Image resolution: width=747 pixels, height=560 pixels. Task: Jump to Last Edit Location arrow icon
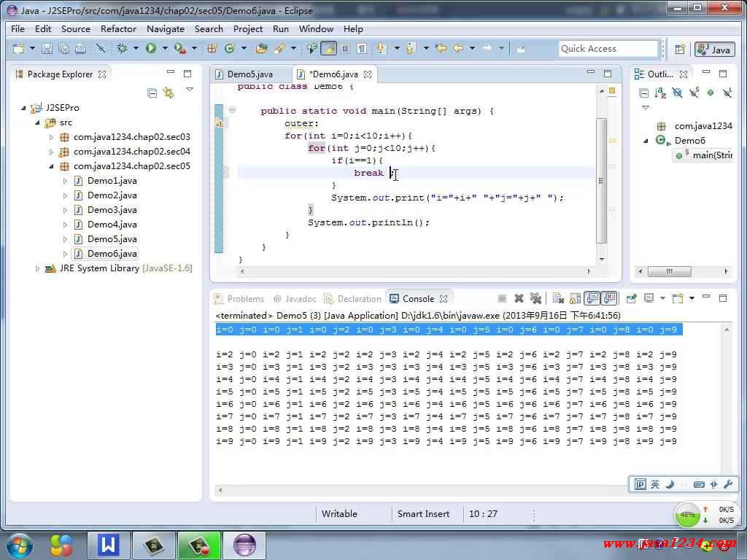coord(441,48)
